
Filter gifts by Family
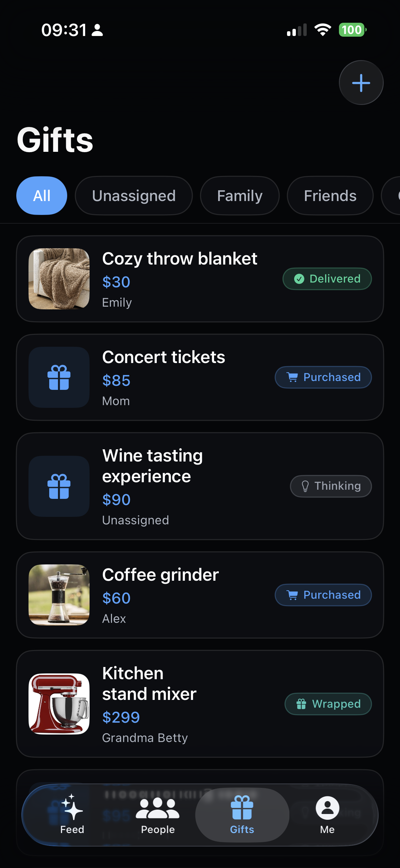(240, 196)
